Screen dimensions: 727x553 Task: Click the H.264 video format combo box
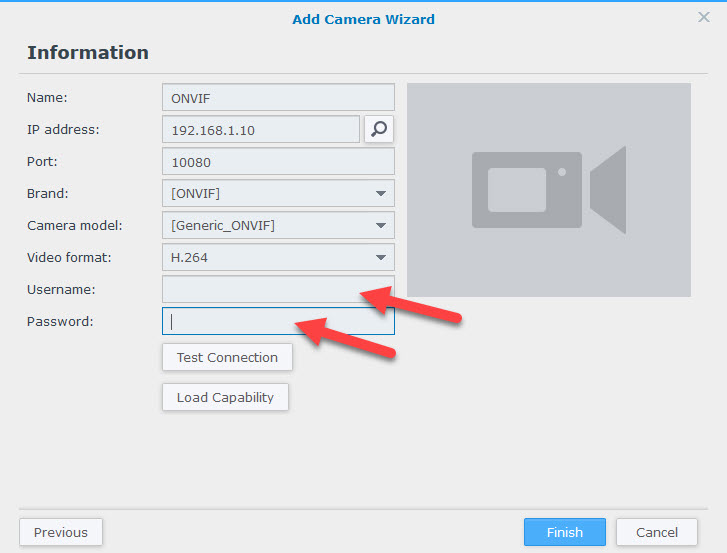pos(278,257)
